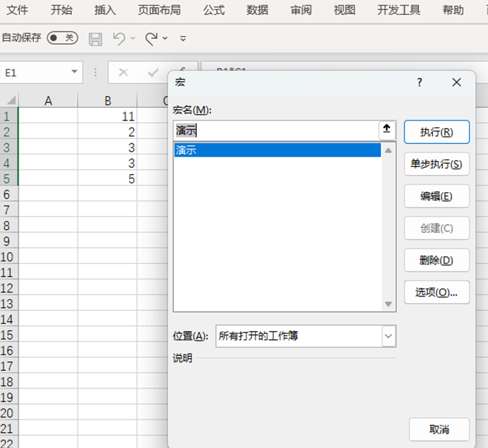
Task: Click cell B2 containing 2
Action: pos(107,132)
